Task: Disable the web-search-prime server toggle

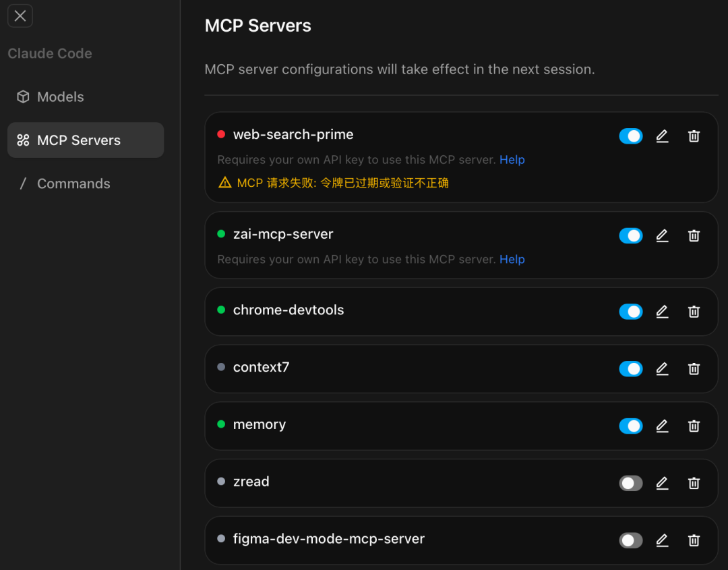Action: pyautogui.click(x=631, y=136)
